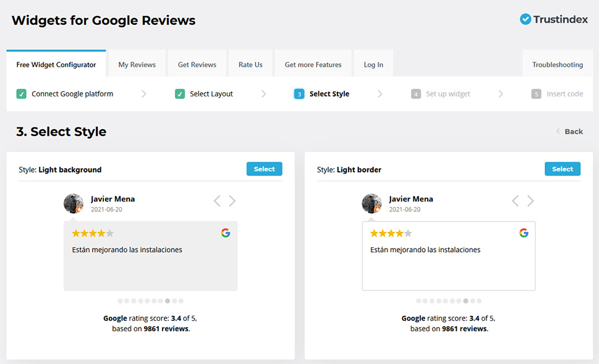Click the Select Layout step checkmark
The image size is (599, 364).
(x=180, y=94)
